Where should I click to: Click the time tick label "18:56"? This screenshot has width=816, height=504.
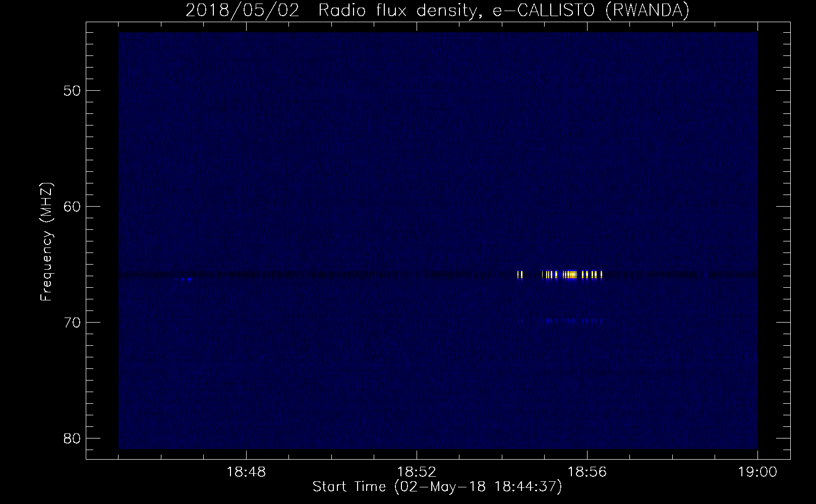point(587,472)
